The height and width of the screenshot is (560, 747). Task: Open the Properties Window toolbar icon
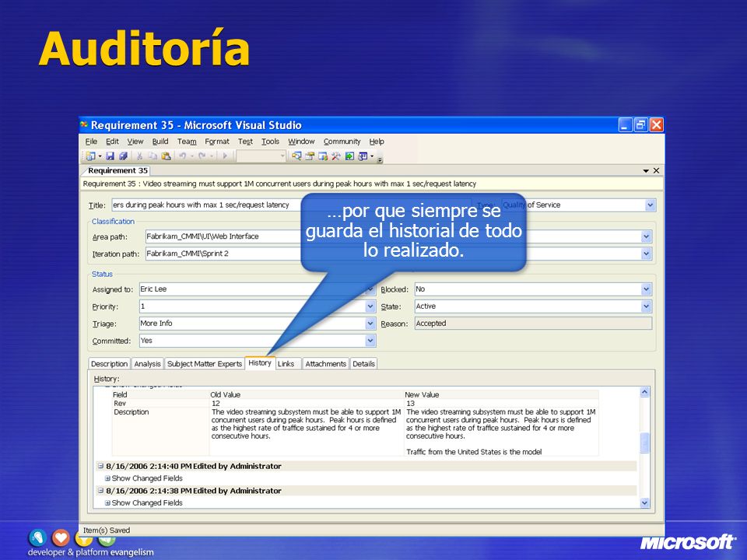coord(310,156)
